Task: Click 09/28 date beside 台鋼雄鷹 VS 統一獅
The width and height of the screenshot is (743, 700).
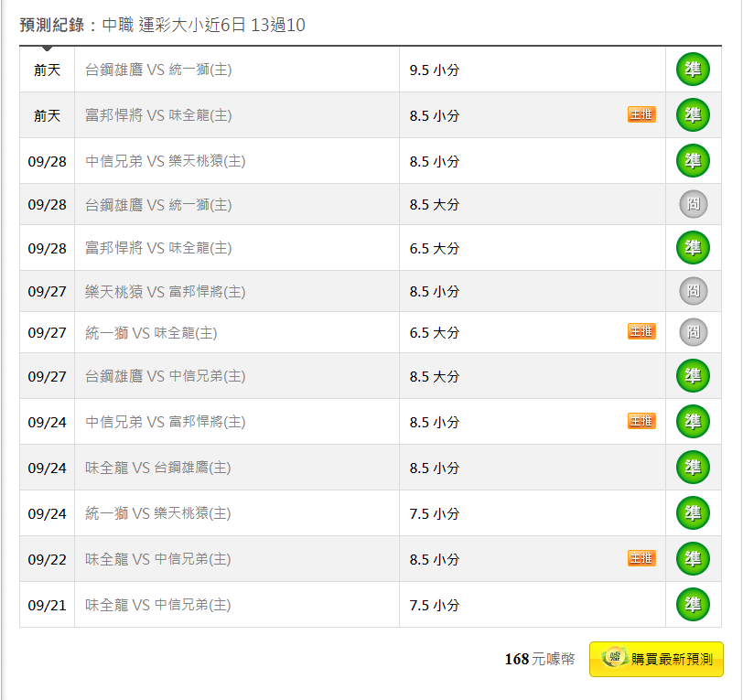Action: pos(47,205)
